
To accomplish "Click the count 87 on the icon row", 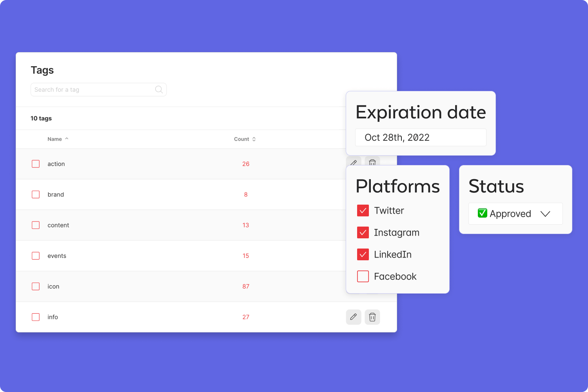I will (x=246, y=286).
